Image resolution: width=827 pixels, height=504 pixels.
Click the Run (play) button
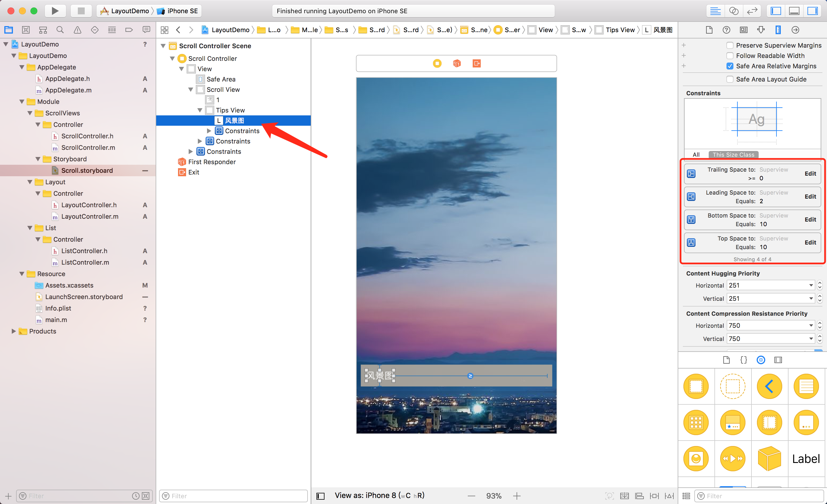point(55,11)
